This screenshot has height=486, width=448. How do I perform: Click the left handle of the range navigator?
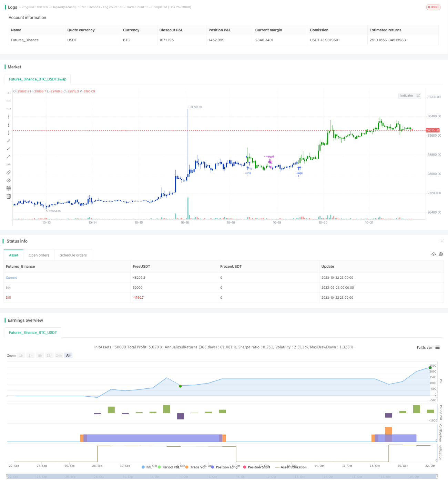[x=7, y=476]
